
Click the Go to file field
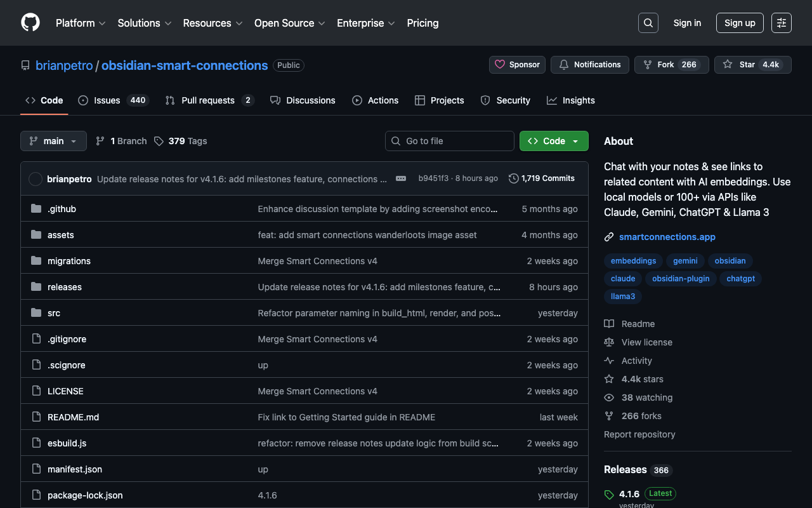click(450, 141)
